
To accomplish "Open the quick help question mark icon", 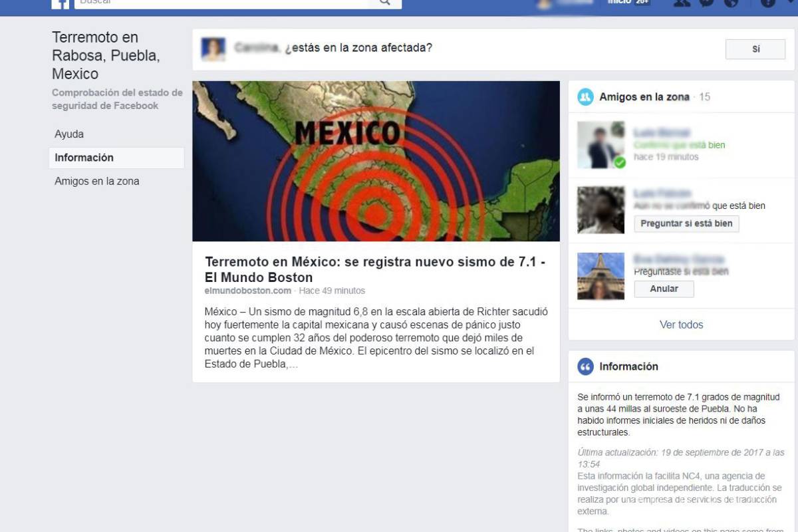I will coord(768,3).
